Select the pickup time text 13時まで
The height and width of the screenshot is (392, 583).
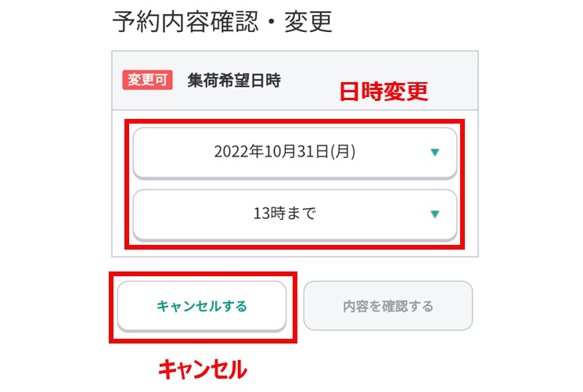click(285, 214)
